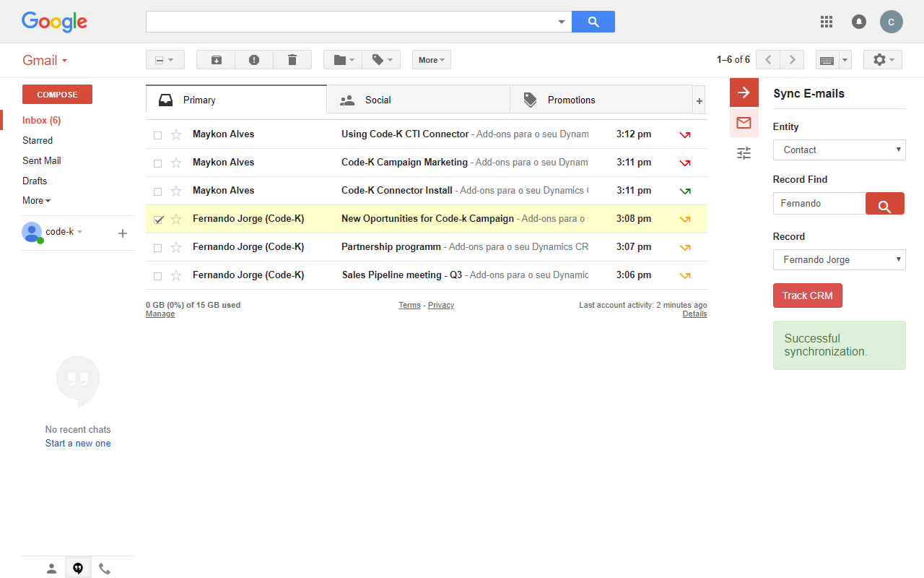The image size is (924, 578).
Task: Check the Code-K Connector Install email
Action: point(158,191)
